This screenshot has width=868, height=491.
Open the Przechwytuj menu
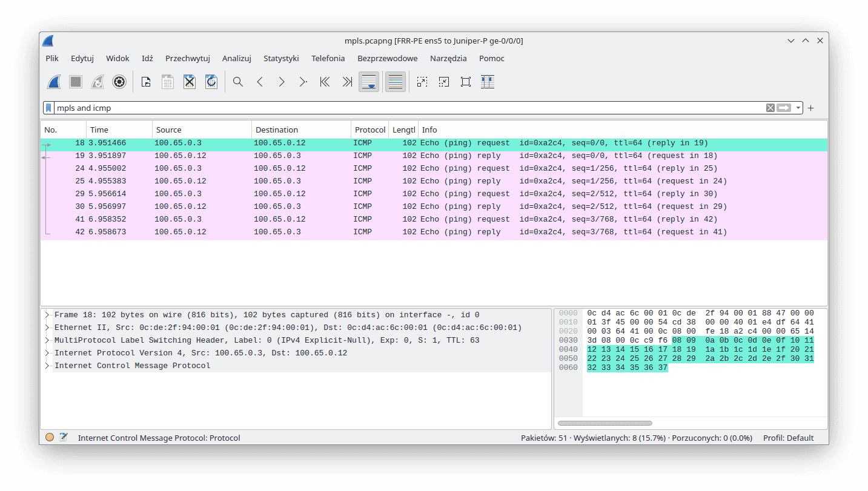pos(188,58)
